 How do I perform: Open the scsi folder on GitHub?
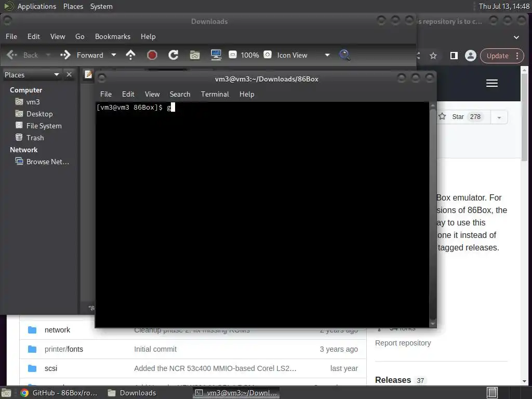[x=51, y=368]
